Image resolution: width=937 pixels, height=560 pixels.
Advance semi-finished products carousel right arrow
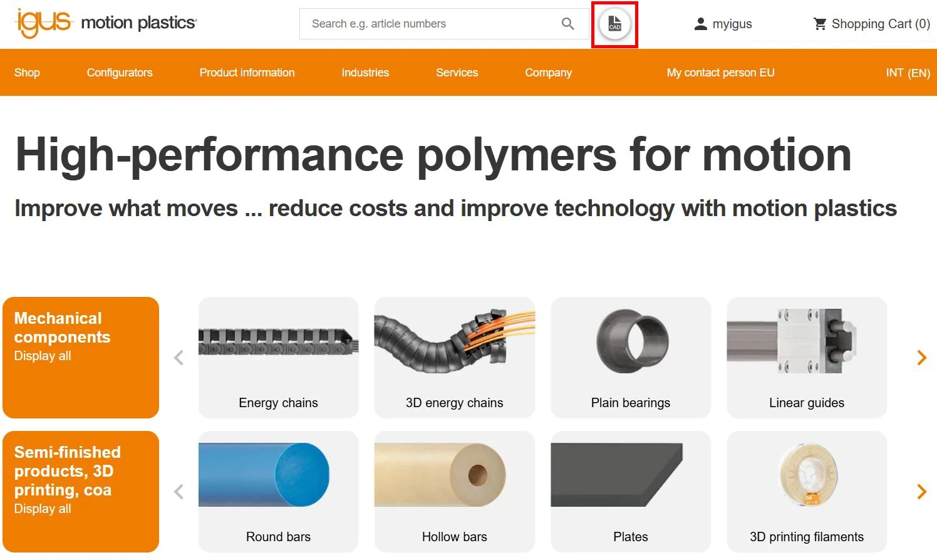click(x=921, y=492)
